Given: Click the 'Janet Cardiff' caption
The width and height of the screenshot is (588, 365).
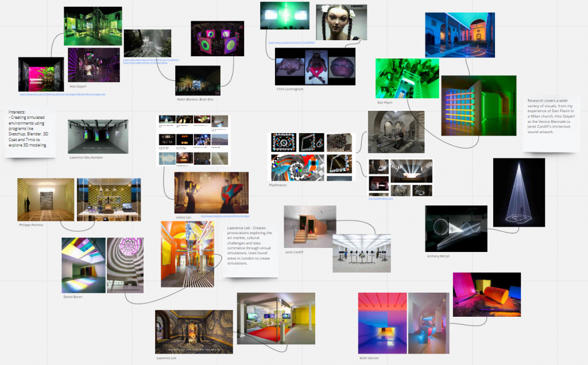Looking at the screenshot, I should pos(294,252).
